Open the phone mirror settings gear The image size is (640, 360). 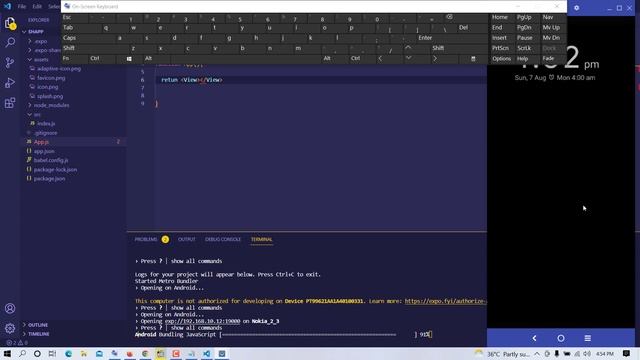point(576,8)
